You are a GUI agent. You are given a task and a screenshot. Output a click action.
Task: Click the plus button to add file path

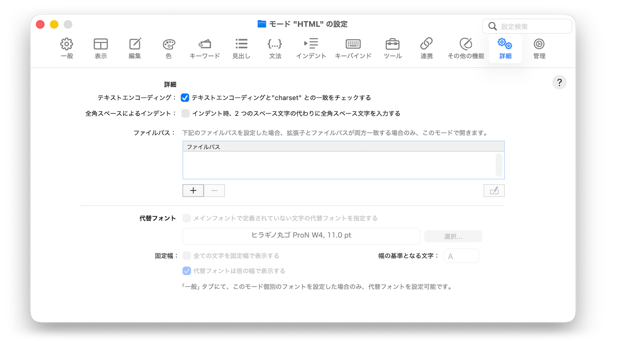click(193, 191)
